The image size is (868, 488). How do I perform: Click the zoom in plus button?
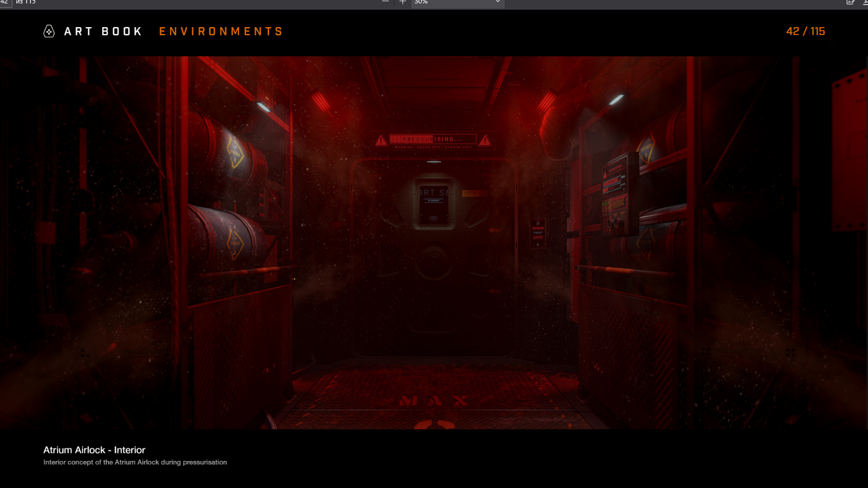tap(402, 2)
